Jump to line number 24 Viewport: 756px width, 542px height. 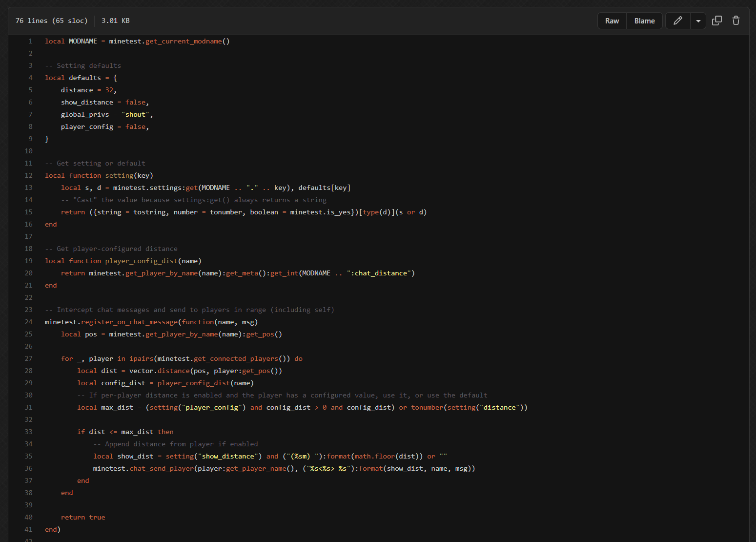tap(29, 322)
